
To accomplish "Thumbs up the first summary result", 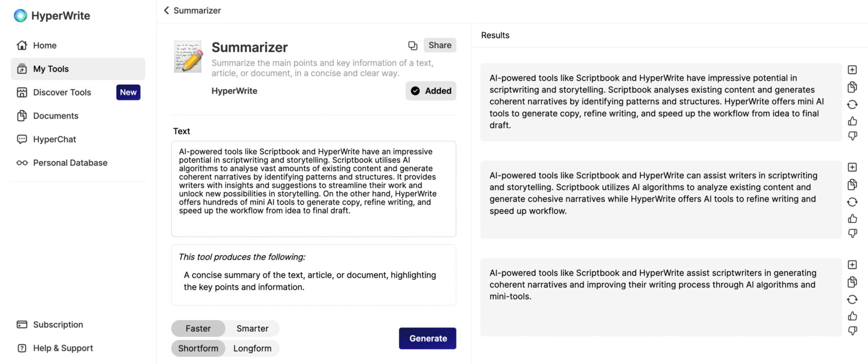I will 852,121.
